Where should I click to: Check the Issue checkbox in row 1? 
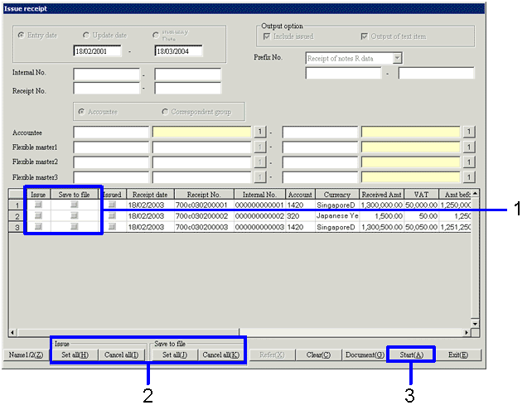point(38,204)
